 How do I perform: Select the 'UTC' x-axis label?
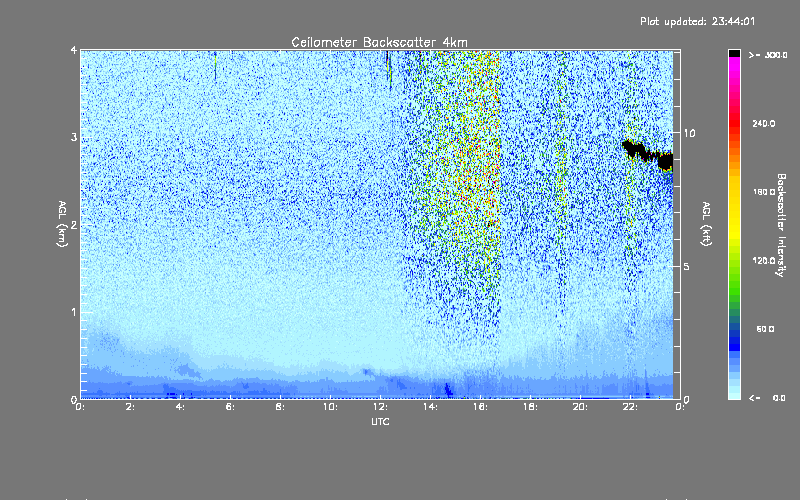click(x=380, y=421)
